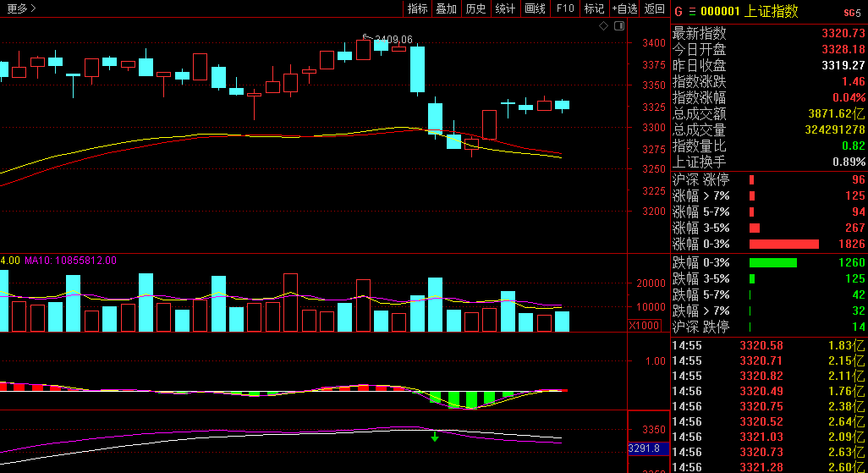Click the SG5 indicator in the header

coord(853,13)
